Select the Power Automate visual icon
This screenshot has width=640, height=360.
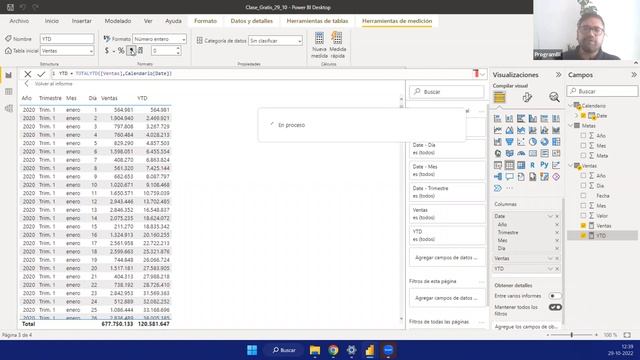pos(498,188)
